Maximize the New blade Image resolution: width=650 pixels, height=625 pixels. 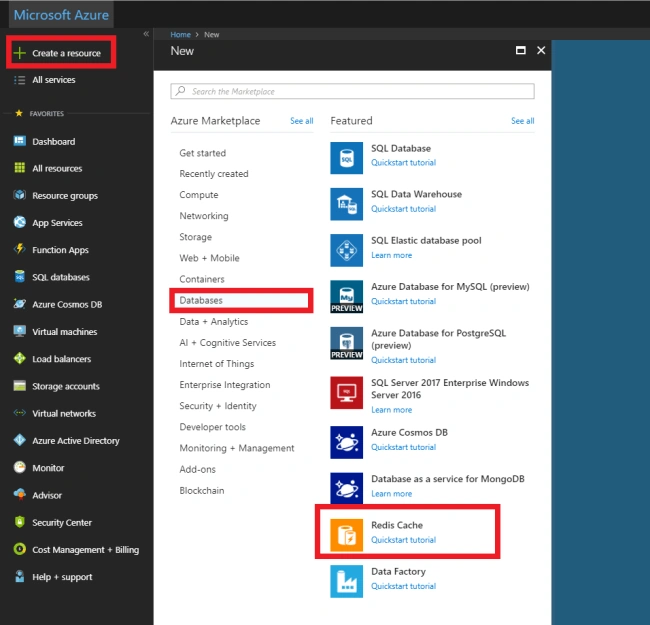(x=521, y=50)
